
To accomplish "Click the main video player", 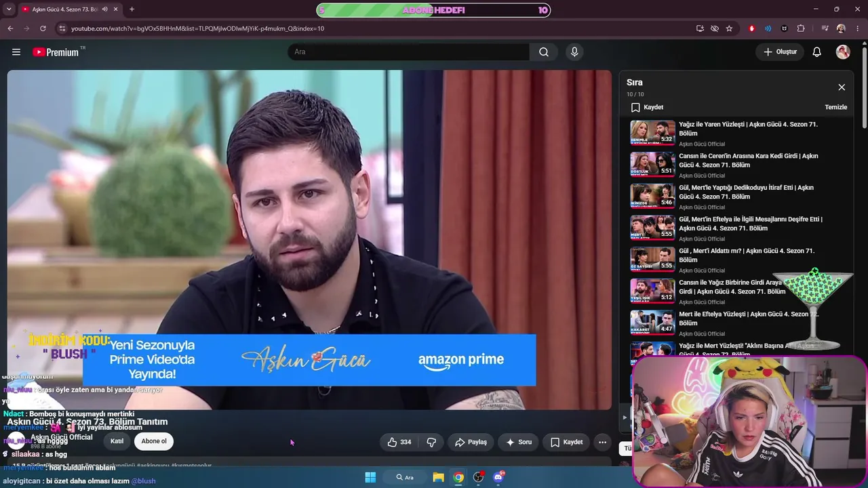I will pyautogui.click(x=309, y=240).
